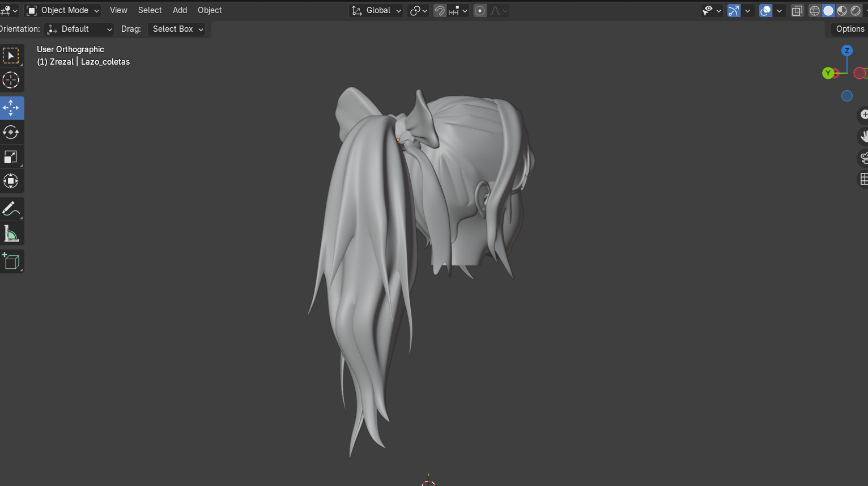868x486 pixels.
Task: Switch to solid viewport shading
Action: point(828,10)
